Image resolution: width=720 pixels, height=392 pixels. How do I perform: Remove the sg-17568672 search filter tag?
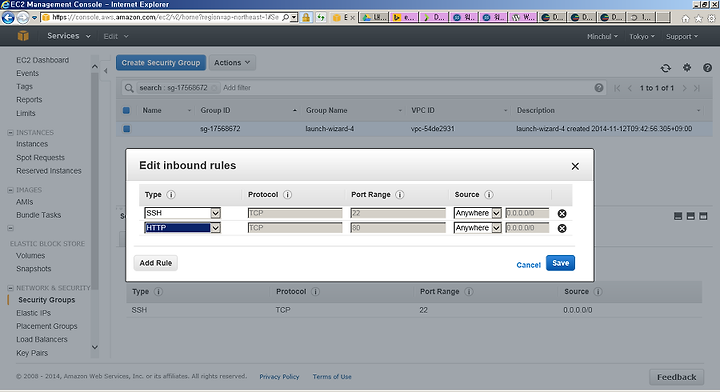tap(214, 88)
